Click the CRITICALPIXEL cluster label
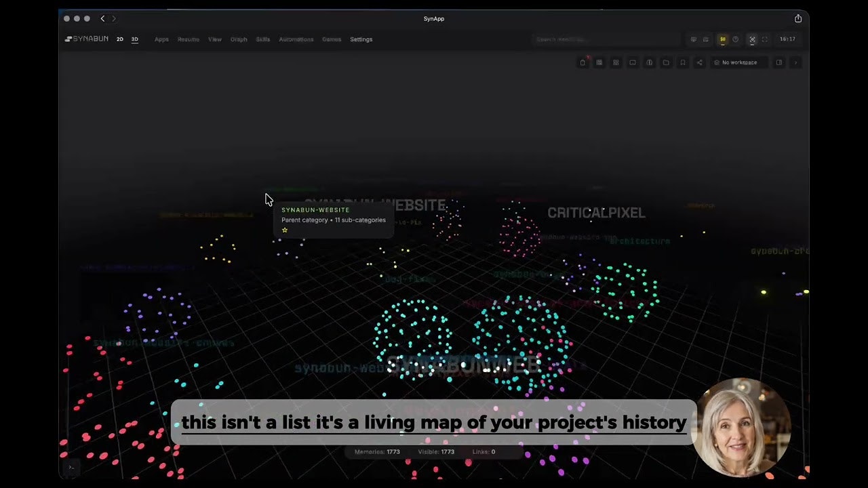Image resolution: width=868 pixels, height=488 pixels. coord(596,213)
